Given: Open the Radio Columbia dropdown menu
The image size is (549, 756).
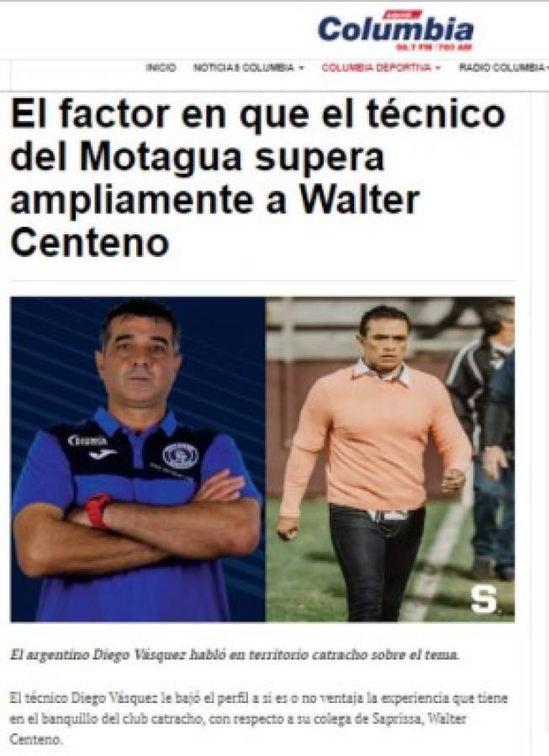Looking at the screenshot, I should [503, 67].
